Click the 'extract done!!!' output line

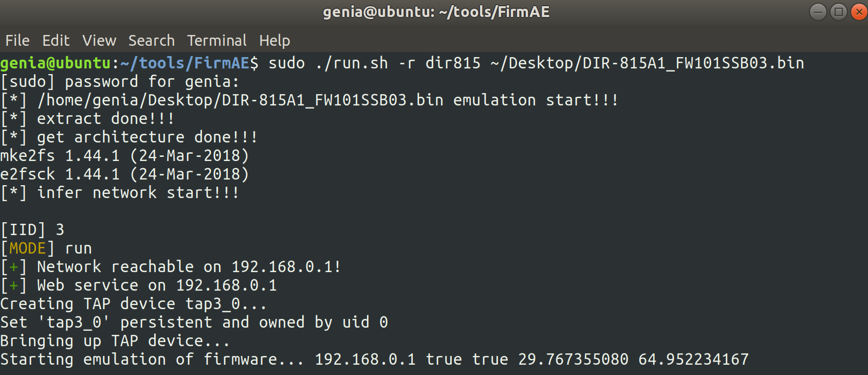[x=87, y=119]
